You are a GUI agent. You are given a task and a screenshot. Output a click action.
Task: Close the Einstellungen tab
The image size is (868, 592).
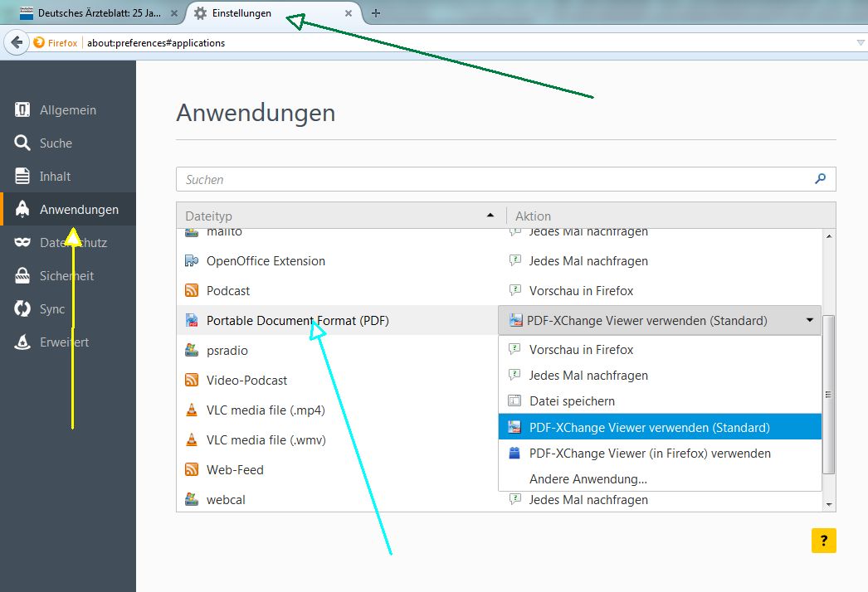click(x=349, y=13)
